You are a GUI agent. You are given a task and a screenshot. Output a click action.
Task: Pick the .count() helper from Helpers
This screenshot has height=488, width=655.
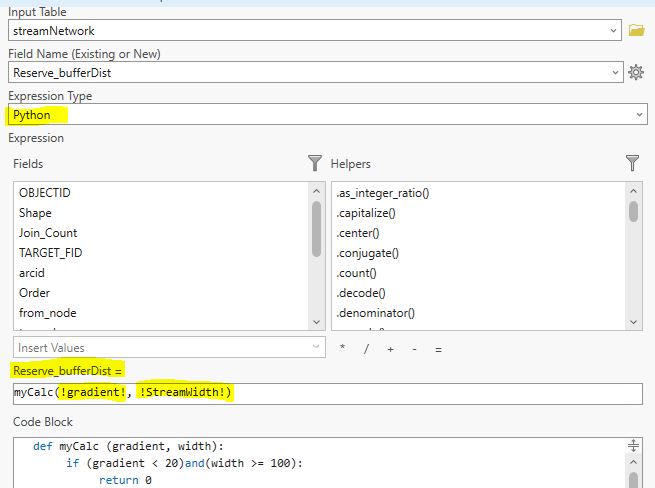tap(357, 273)
